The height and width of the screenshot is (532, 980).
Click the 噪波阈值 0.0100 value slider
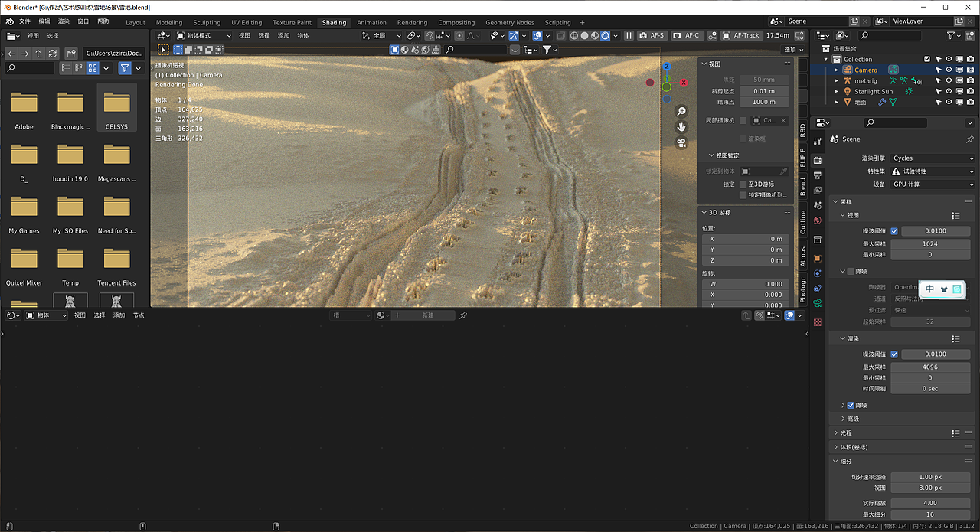click(x=935, y=230)
